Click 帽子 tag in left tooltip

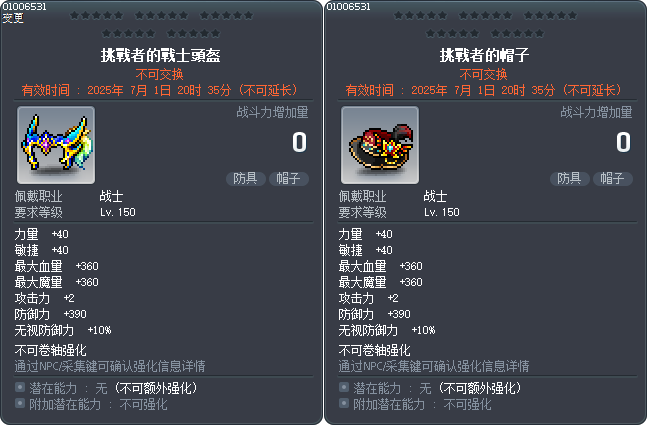tap(289, 179)
